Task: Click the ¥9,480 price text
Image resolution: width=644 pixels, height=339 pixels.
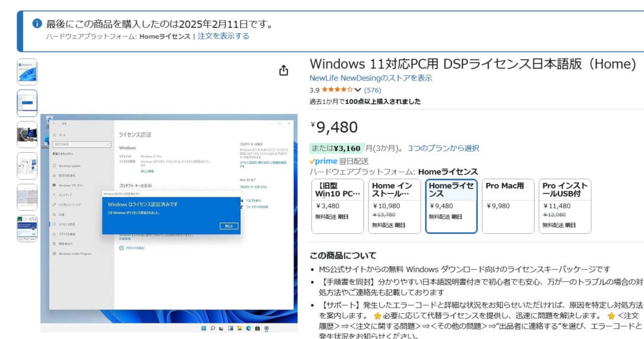Action: (x=334, y=128)
